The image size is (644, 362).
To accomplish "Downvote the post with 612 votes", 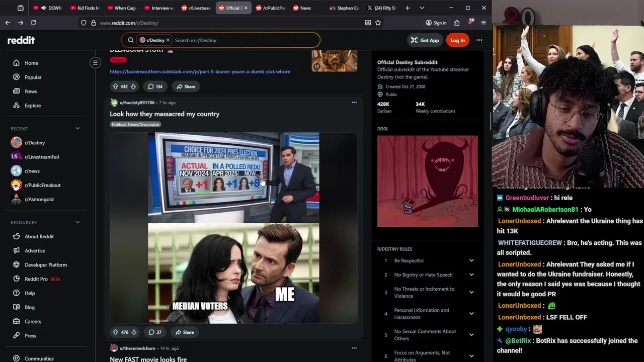I will pos(133,86).
